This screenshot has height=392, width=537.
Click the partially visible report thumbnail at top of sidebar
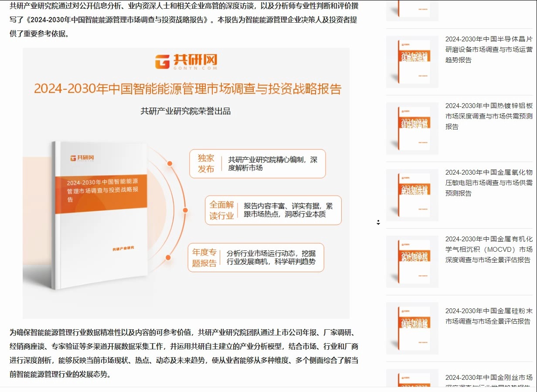coord(412,10)
